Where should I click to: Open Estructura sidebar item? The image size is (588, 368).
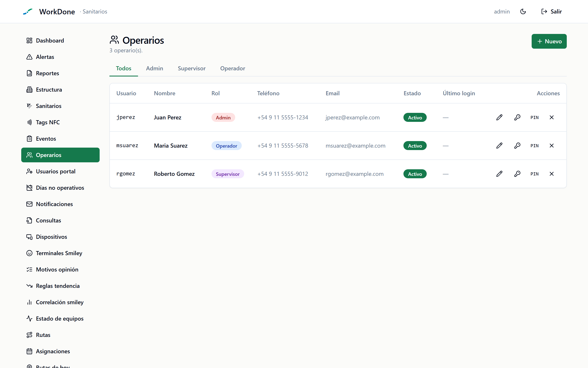pos(60,90)
